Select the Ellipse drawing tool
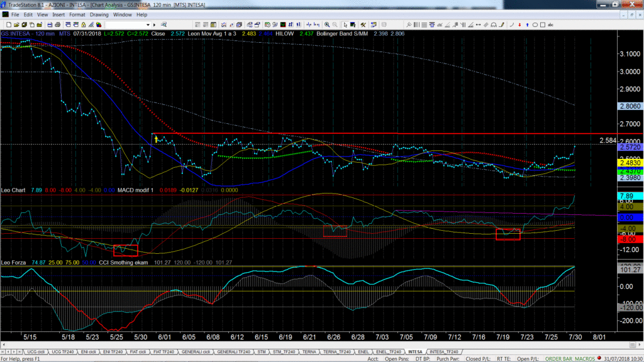Screen dimensions: 644x362 (535, 25)
